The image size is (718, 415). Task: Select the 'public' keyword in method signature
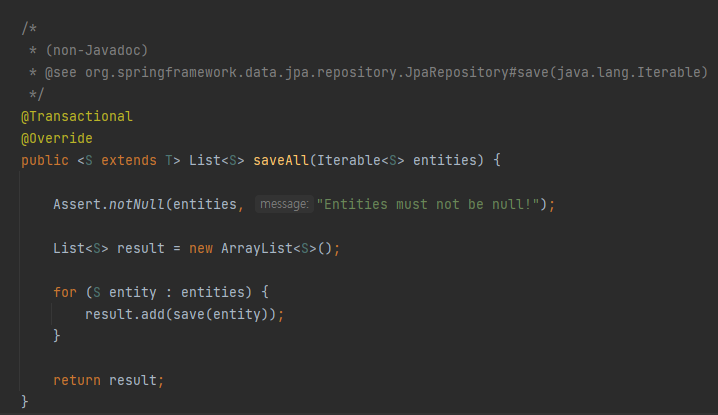[45, 160]
